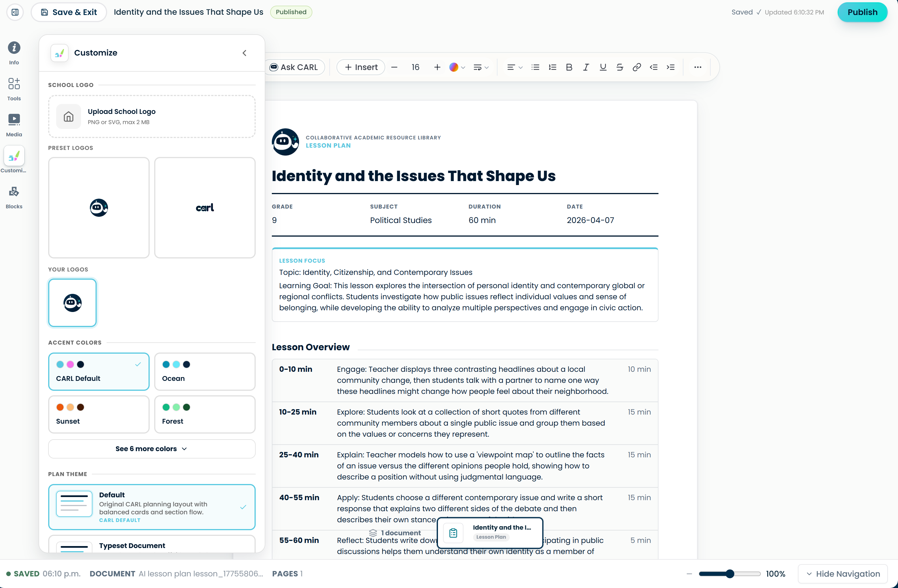The width and height of the screenshot is (898, 588).
Task: Click the Lesson Plan label in header
Action: [x=328, y=146]
